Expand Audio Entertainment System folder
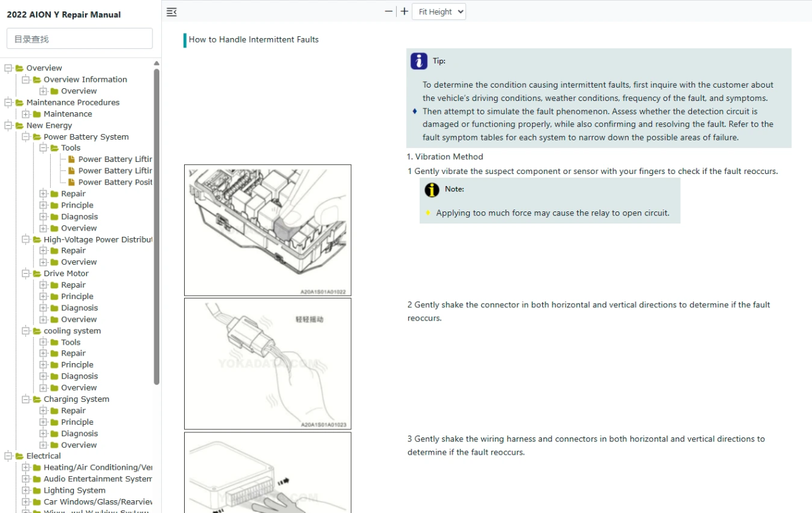812x513 pixels. [26, 479]
